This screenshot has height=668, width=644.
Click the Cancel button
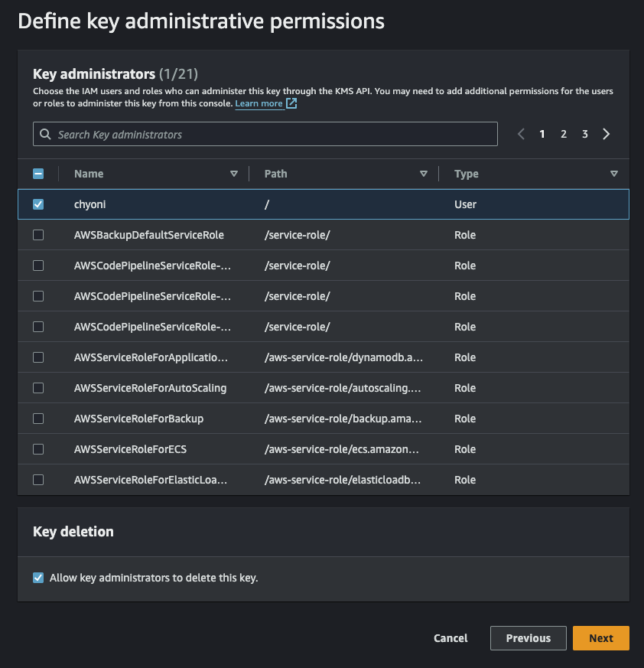[x=450, y=638]
